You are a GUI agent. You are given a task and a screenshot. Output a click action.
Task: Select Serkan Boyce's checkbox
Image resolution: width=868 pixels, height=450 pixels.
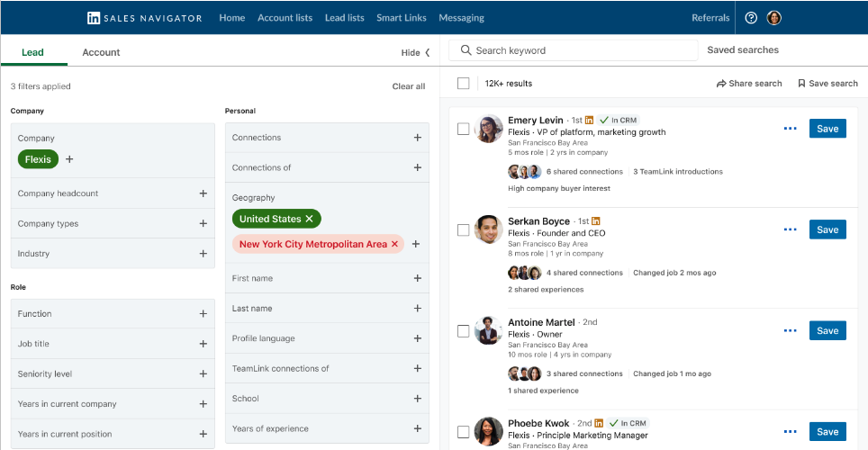(464, 229)
